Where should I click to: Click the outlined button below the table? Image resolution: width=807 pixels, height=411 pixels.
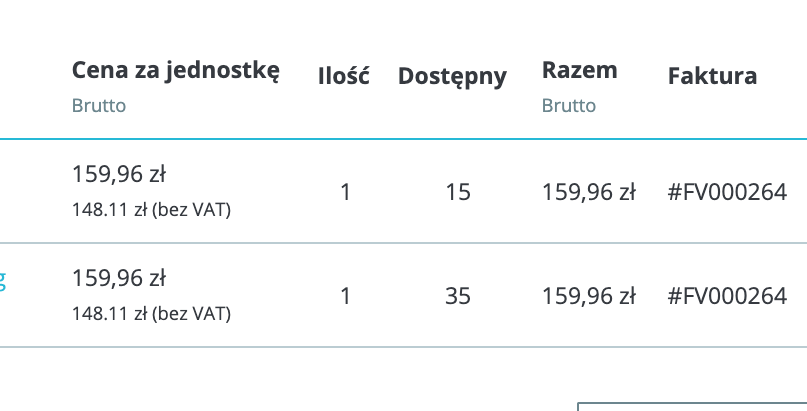(x=692, y=406)
